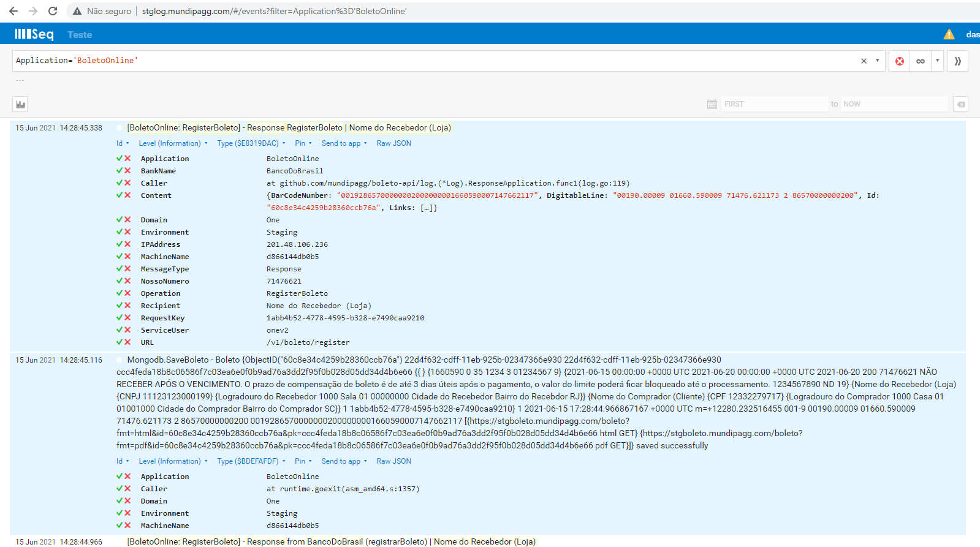View Raw JSON of RegisterBoleto Response event
Viewport: 980px width, 547px height.
click(x=394, y=143)
